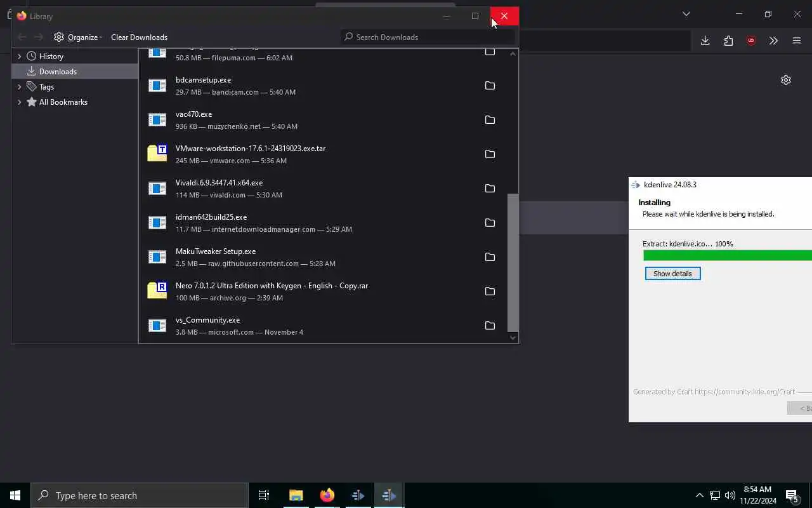This screenshot has width=812, height=508.
Task: Click the downloads list scrollbar thumb
Action: (513, 262)
